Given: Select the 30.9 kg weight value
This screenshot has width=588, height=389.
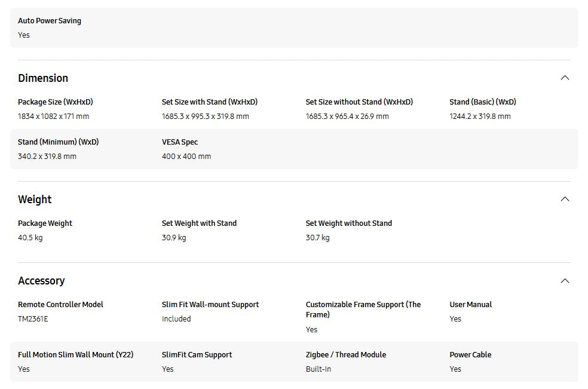Looking at the screenshot, I should point(174,238).
